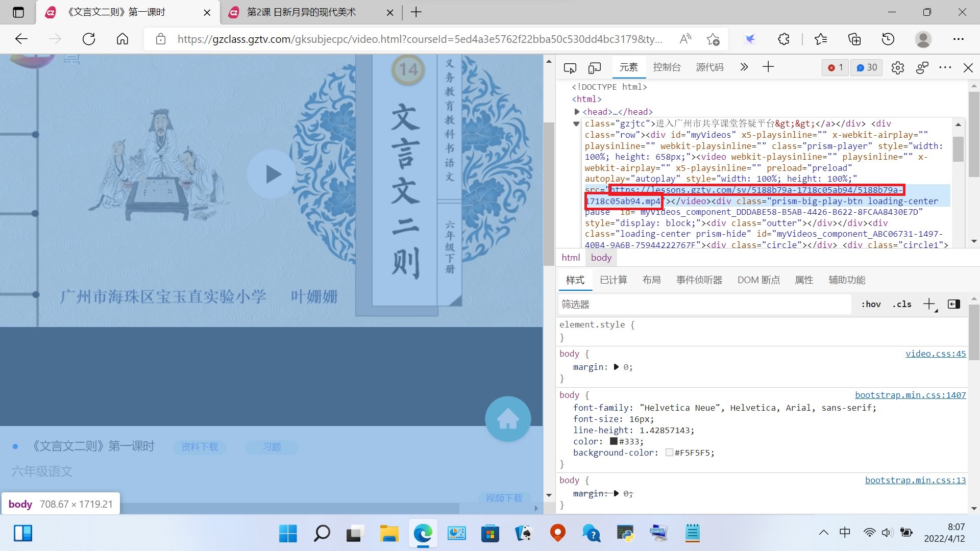The image size is (980, 551).
Task: Refresh the current page
Action: point(89,39)
